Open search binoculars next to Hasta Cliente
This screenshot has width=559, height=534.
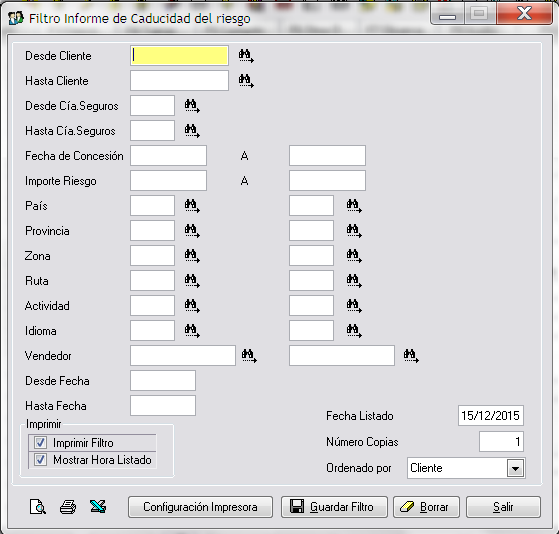246,81
